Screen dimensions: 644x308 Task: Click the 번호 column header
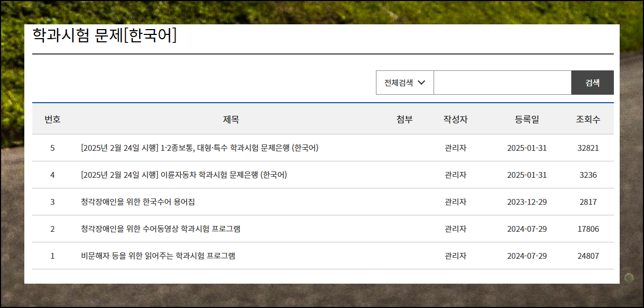pos(52,119)
